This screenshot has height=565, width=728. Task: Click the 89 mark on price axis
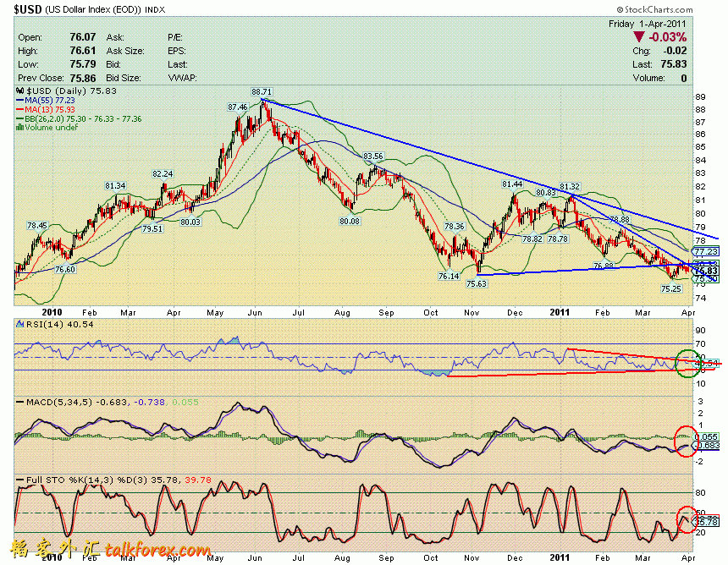click(700, 97)
